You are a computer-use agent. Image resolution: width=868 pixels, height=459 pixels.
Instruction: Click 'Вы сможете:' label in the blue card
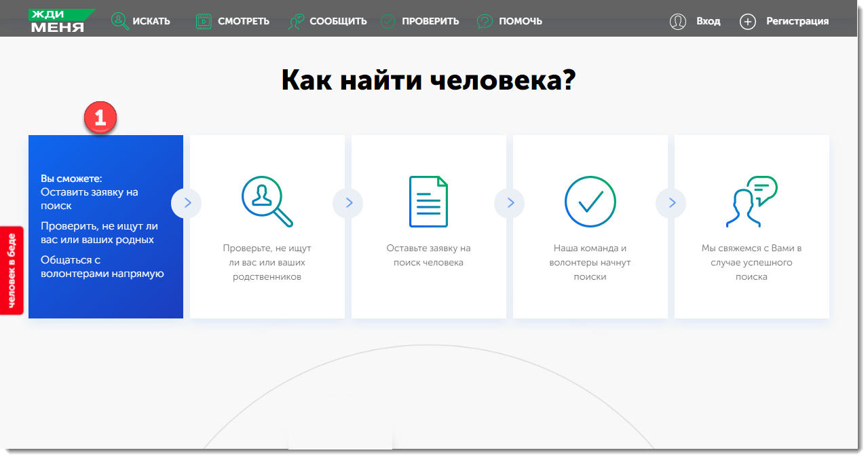pos(71,179)
